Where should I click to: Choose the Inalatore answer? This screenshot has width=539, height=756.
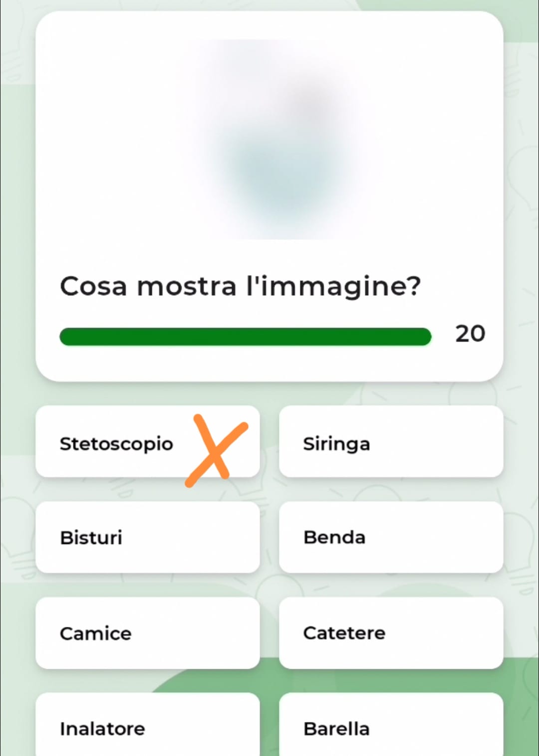point(148,725)
